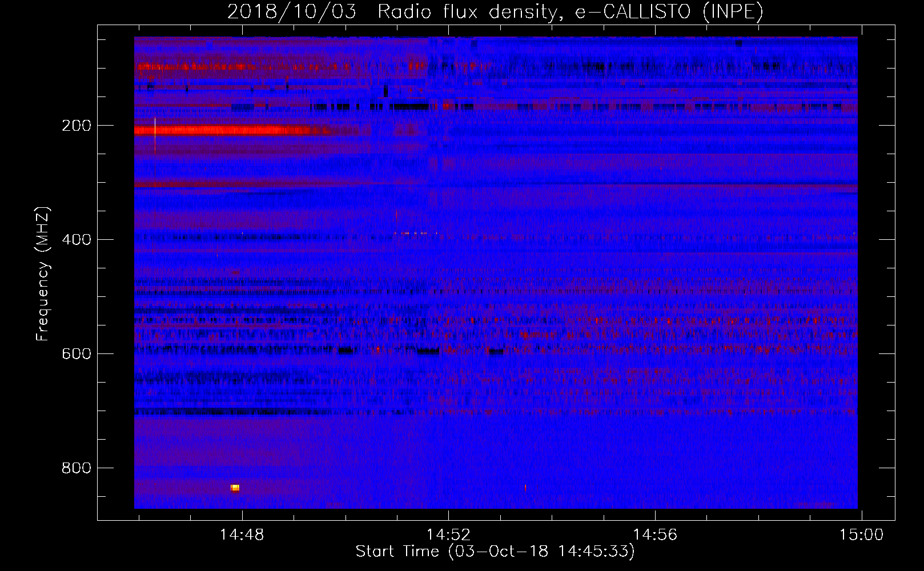The height and width of the screenshot is (571, 924).
Task: Click the 600 frequency tick label
Action: click(77, 354)
